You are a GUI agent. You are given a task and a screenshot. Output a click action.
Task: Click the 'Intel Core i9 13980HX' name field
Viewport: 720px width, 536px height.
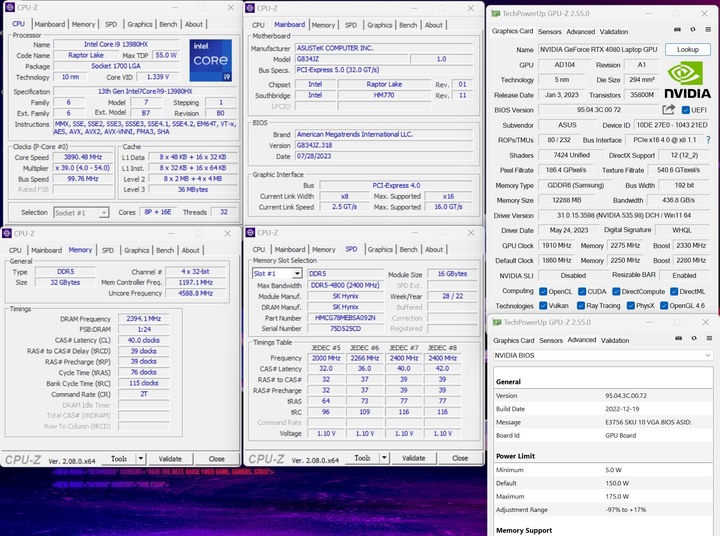pyautogui.click(x=116, y=44)
